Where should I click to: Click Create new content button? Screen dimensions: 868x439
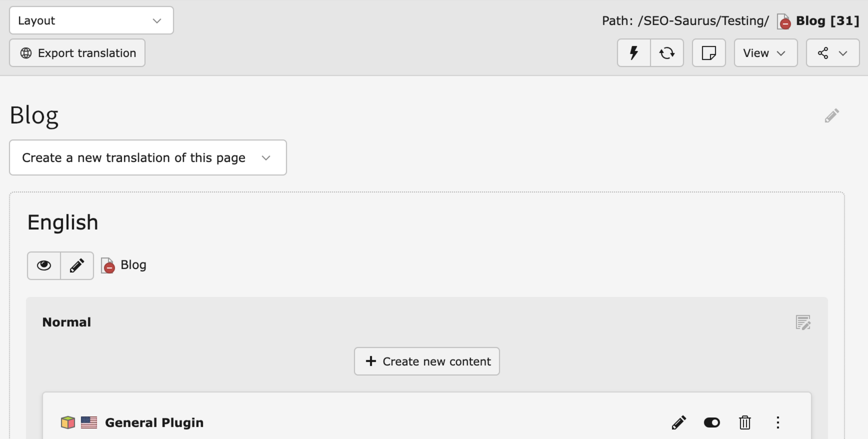(426, 361)
